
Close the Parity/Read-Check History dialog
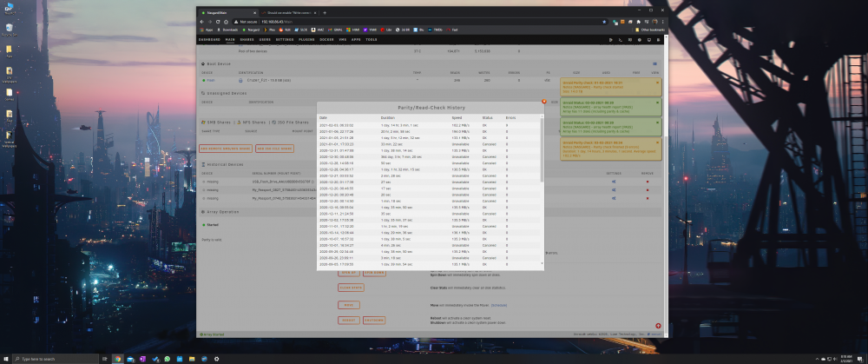544,102
